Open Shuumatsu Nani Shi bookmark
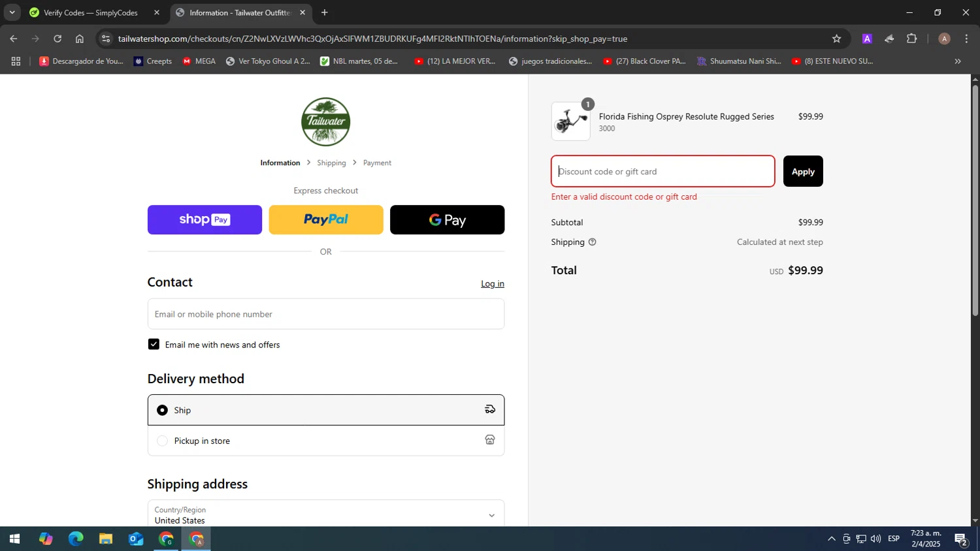Screen dimensions: 980x551 tap(739, 61)
